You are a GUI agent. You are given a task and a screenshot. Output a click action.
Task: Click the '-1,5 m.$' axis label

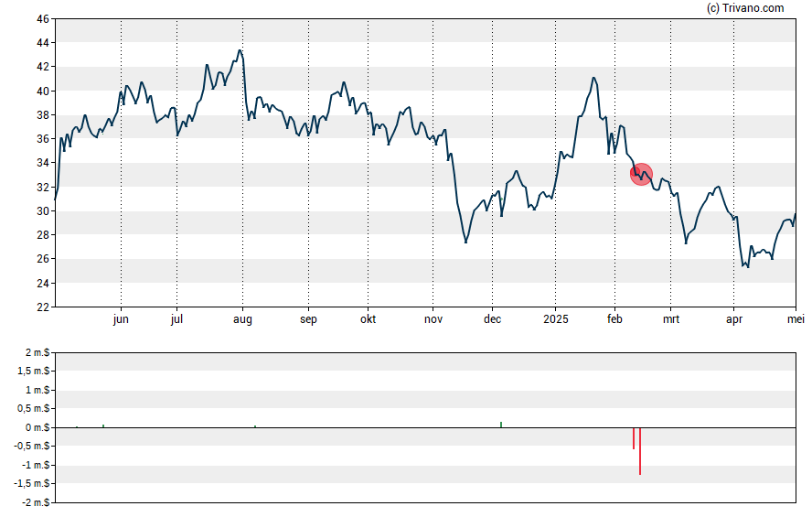pyautogui.click(x=32, y=484)
